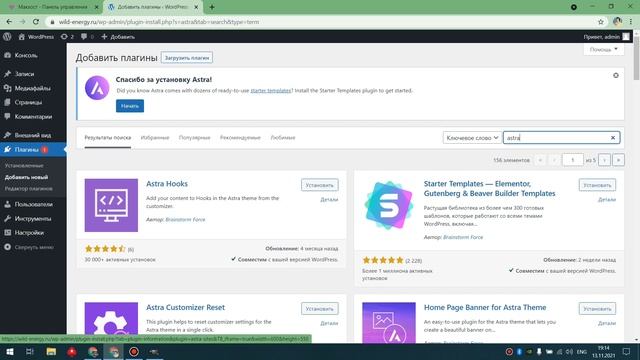Switch to Рекомендуемые tab

(x=240, y=138)
